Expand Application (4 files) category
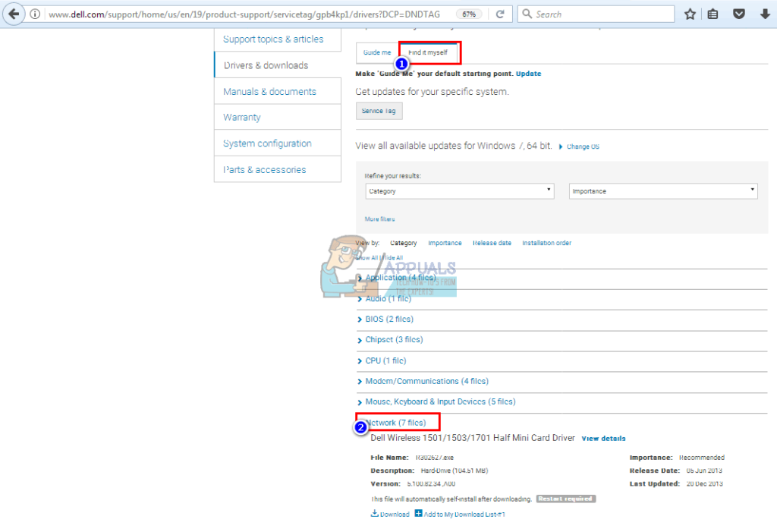 point(401,278)
